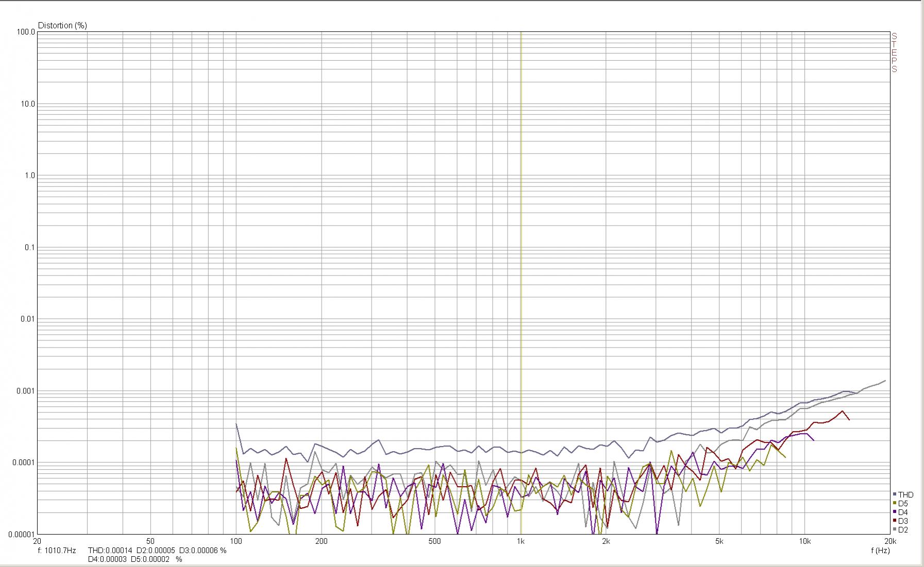Click the THD:0.00014 readout
Viewport: 924px width, 567px height.
pos(110,550)
